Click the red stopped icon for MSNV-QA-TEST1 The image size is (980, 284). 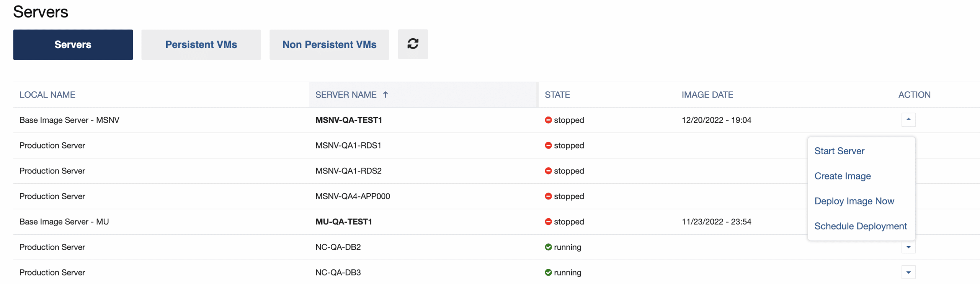pyautogui.click(x=548, y=120)
